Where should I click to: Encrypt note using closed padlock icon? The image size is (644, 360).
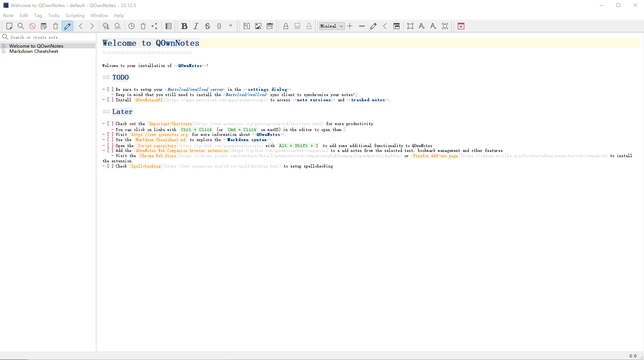click(x=286, y=26)
